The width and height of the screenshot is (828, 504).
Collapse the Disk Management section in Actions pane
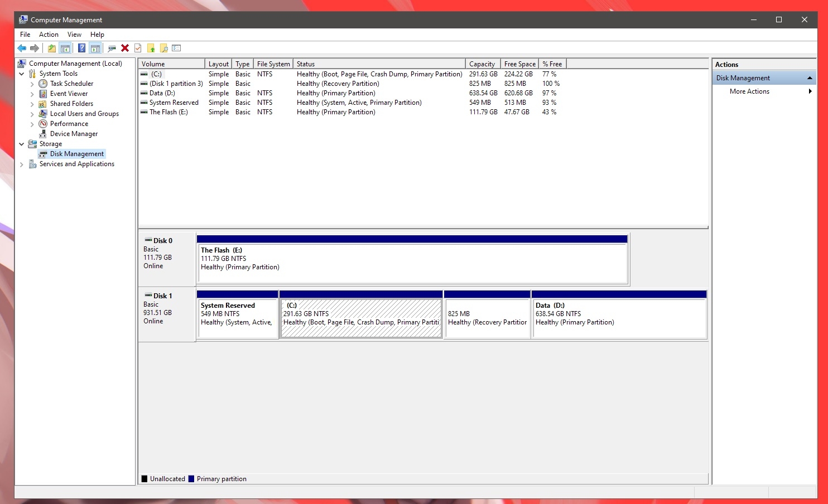click(x=810, y=77)
